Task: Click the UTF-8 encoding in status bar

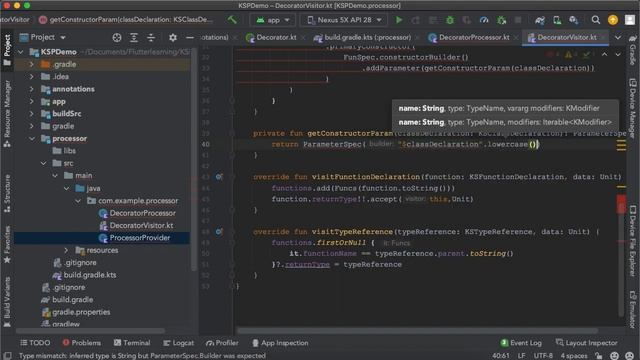Action: point(543,356)
